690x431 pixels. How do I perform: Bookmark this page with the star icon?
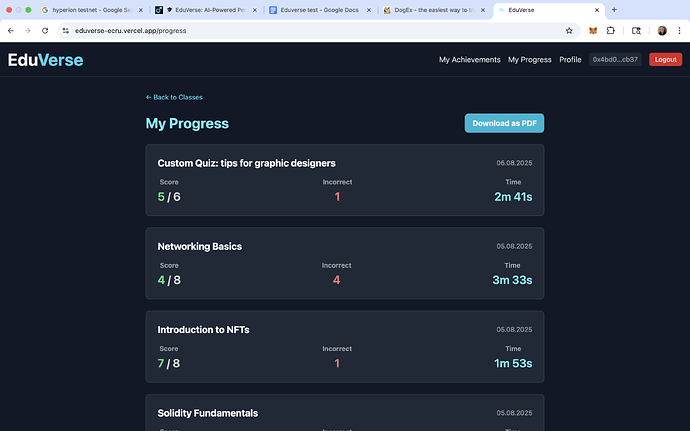click(569, 31)
